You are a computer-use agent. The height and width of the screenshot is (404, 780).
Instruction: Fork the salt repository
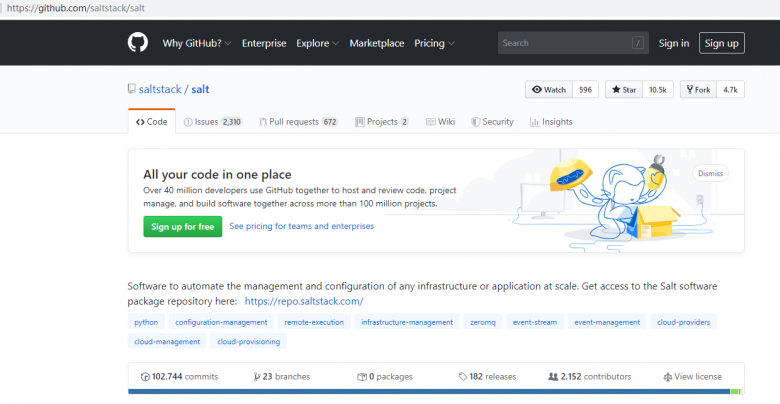click(698, 90)
